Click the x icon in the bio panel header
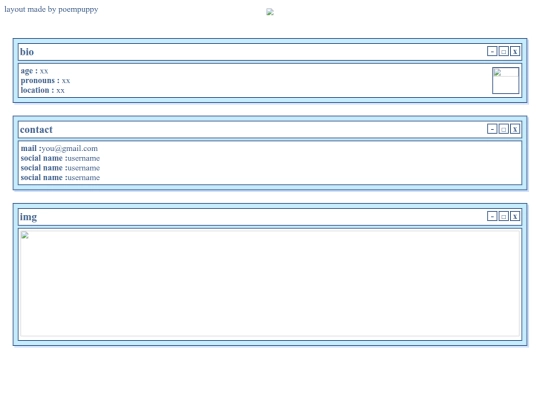 (515, 51)
